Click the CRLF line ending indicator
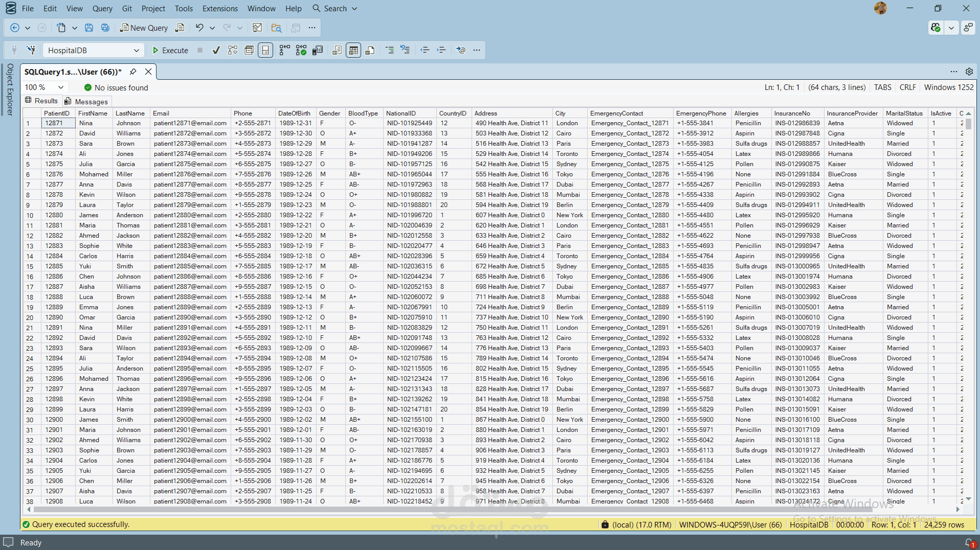This screenshot has width=980, height=550. tap(908, 87)
